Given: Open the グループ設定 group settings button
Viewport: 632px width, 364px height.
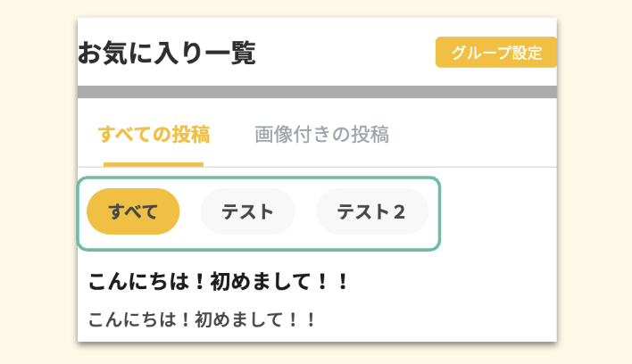Looking at the screenshot, I should click(x=495, y=53).
